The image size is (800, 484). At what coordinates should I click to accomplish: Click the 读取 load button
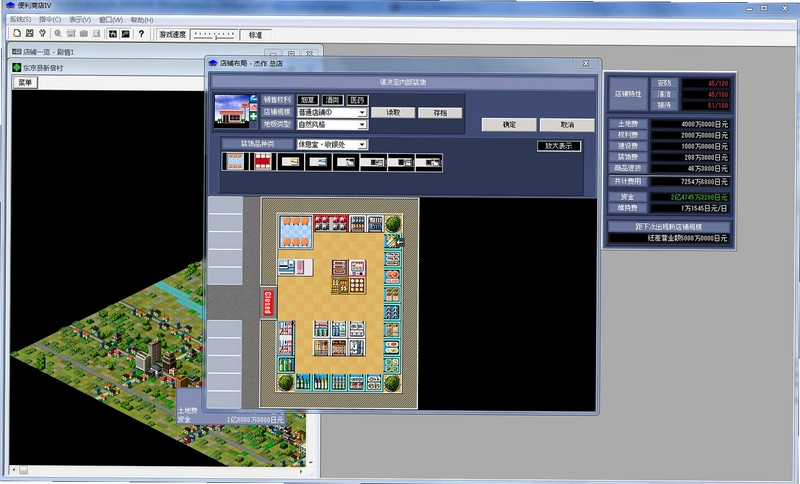(x=393, y=113)
